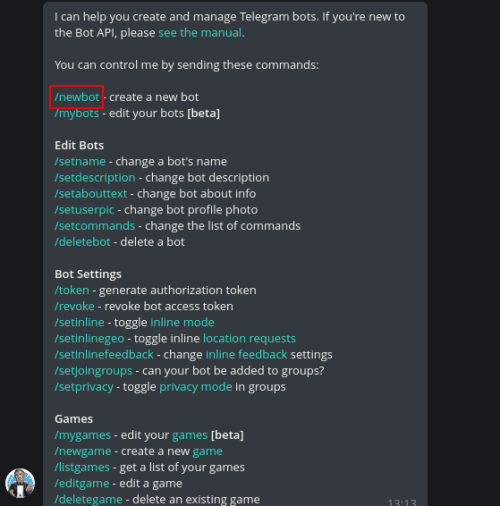The height and width of the screenshot is (506, 500).
Task: Trigger the /setuserpic command
Action: pyautogui.click(x=84, y=210)
